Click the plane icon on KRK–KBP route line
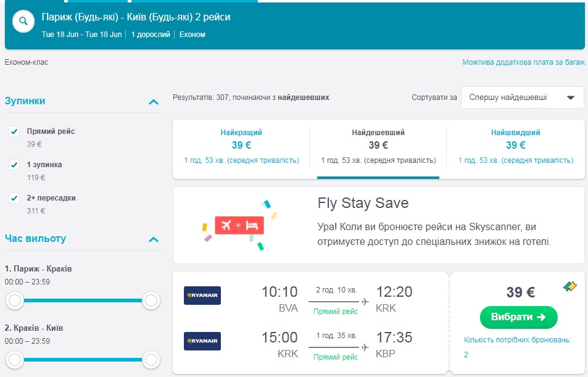This screenshot has height=377, width=588. (365, 347)
